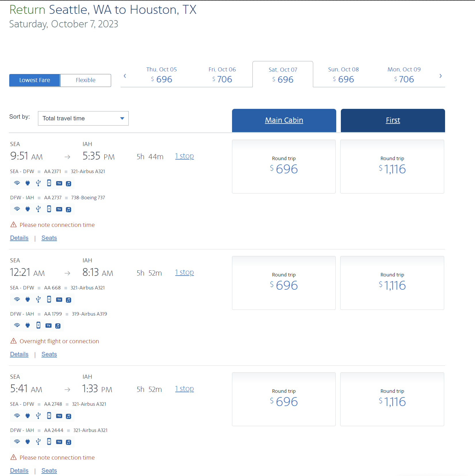Expand 1 stop info for 5:41 AM flight
Screen dimensions: 475x476
tap(184, 389)
